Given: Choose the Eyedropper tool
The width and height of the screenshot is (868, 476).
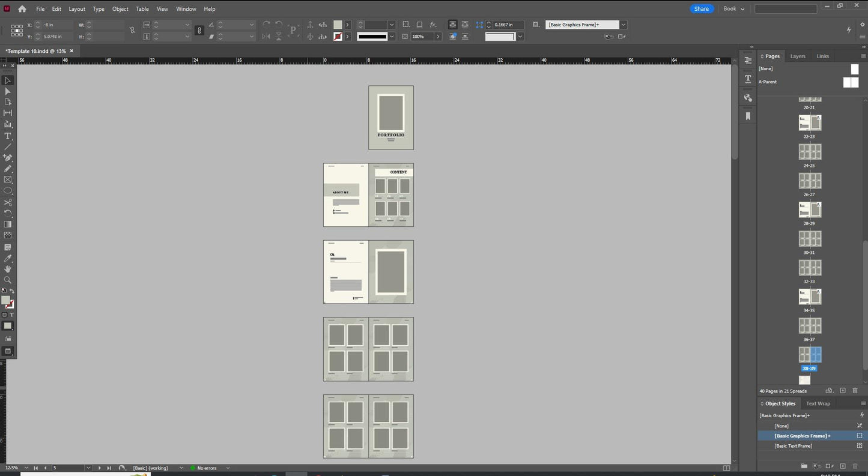Looking at the screenshot, I should [8, 258].
